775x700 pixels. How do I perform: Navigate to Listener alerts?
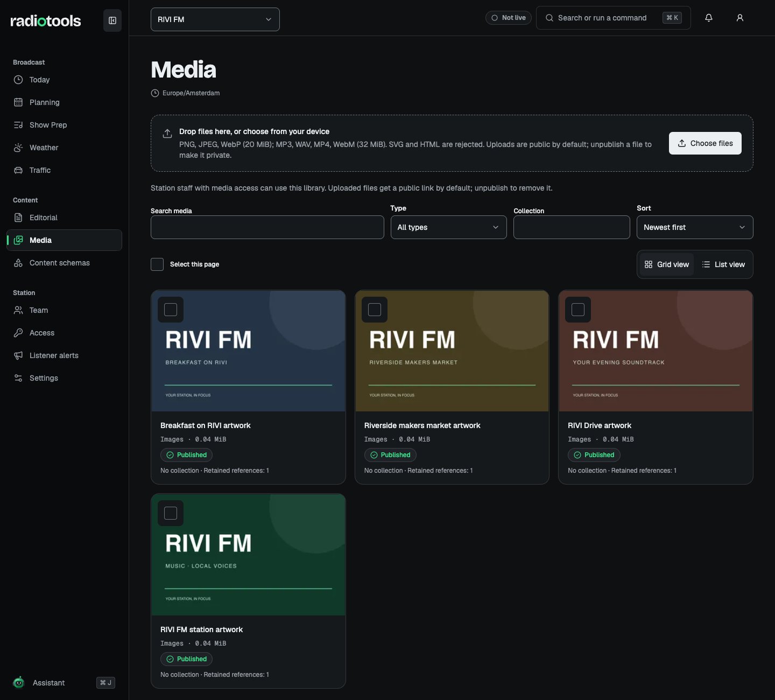point(65,355)
